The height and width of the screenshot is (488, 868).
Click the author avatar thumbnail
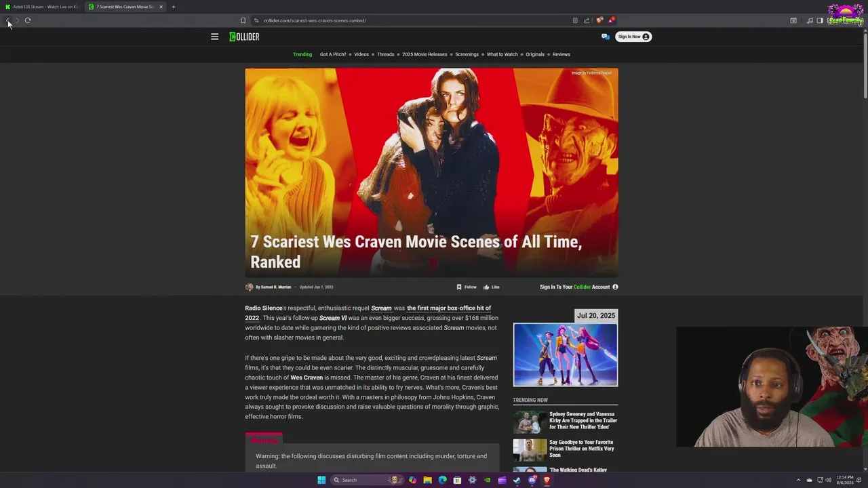coord(249,287)
